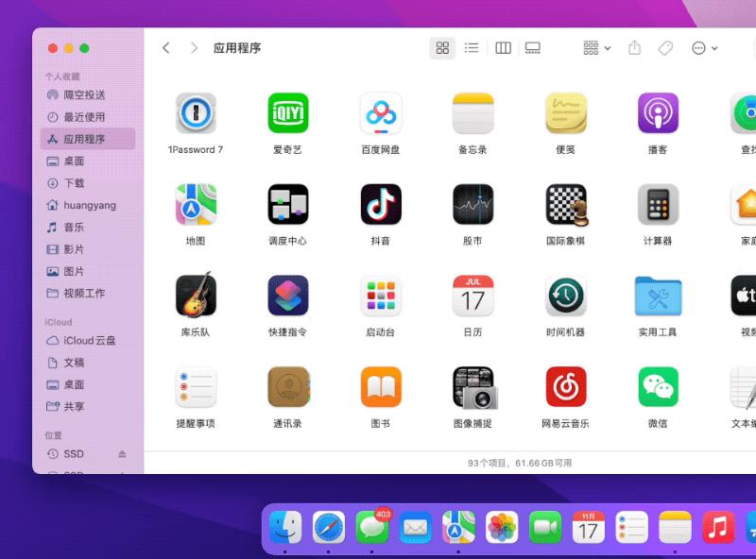Click the Tags icon in the toolbar
Screen dimensions: 756x559
point(664,47)
